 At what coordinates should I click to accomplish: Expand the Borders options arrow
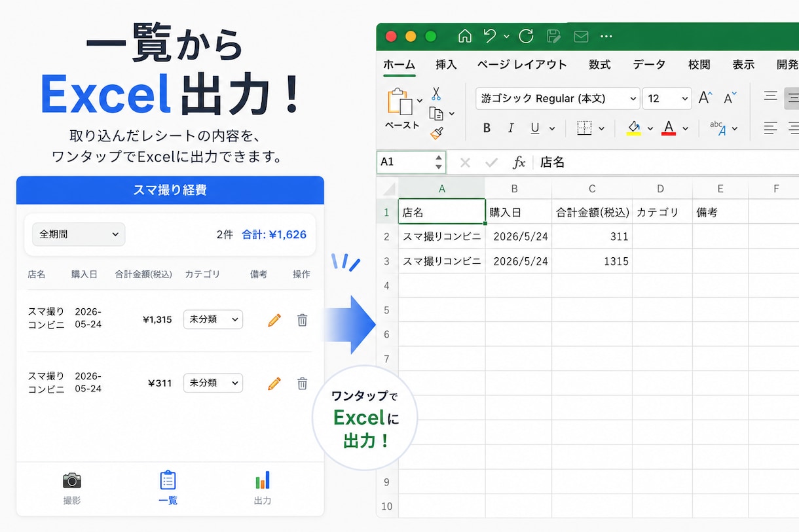pyautogui.click(x=601, y=129)
